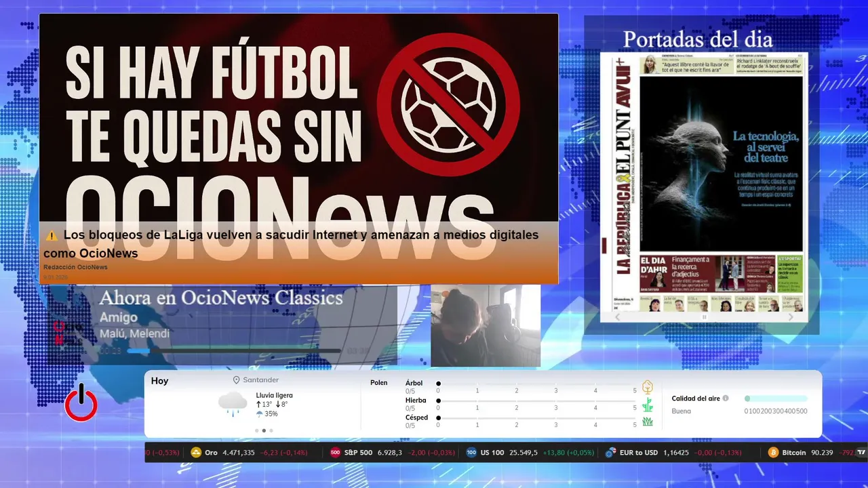
Task: Click the location pin next to Santander
Action: 237,380
